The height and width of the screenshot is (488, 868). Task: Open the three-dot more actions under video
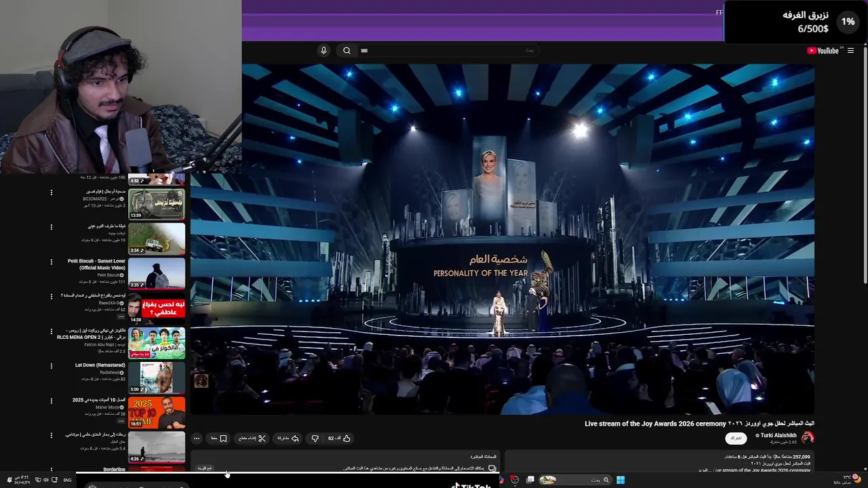[x=196, y=439]
